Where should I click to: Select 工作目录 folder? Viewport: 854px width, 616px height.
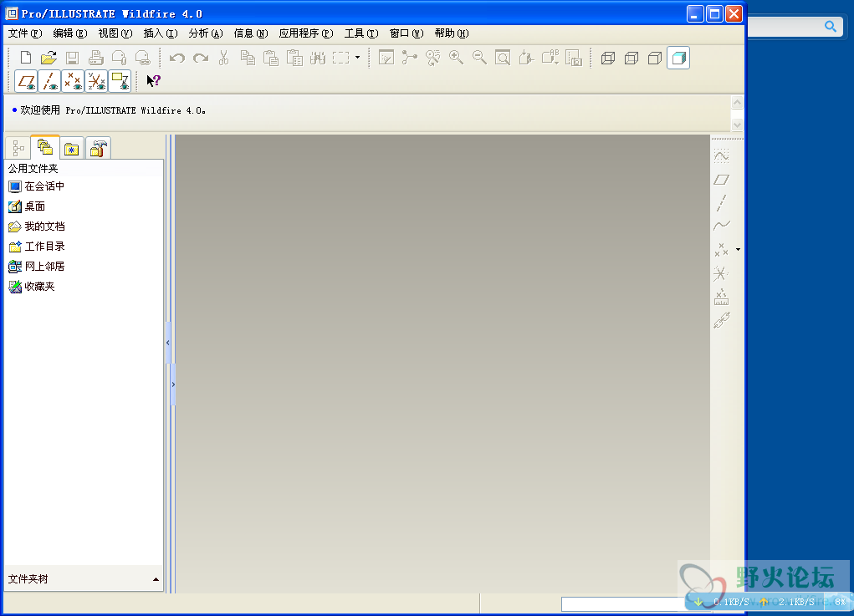(37, 247)
